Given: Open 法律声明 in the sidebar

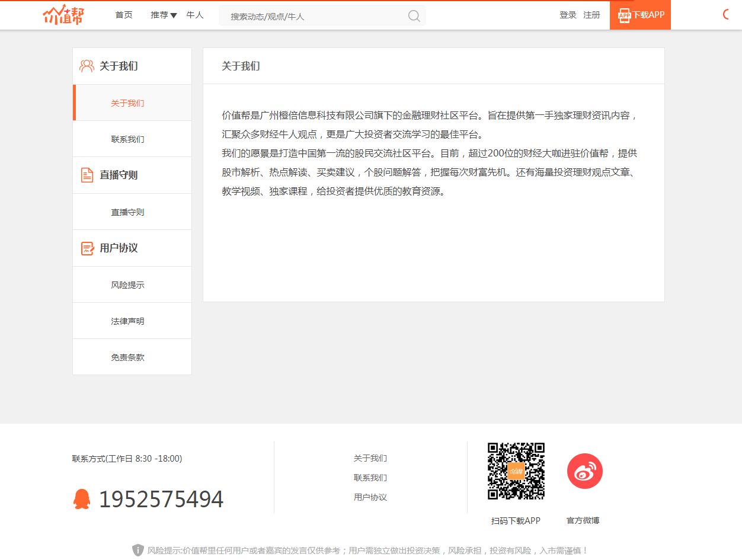Looking at the screenshot, I should [x=132, y=321].
